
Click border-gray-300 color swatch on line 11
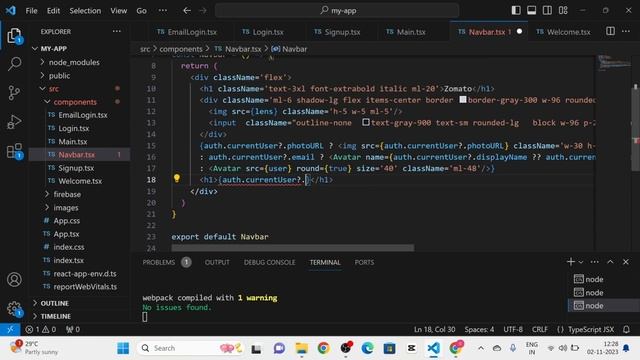point(463,99)
